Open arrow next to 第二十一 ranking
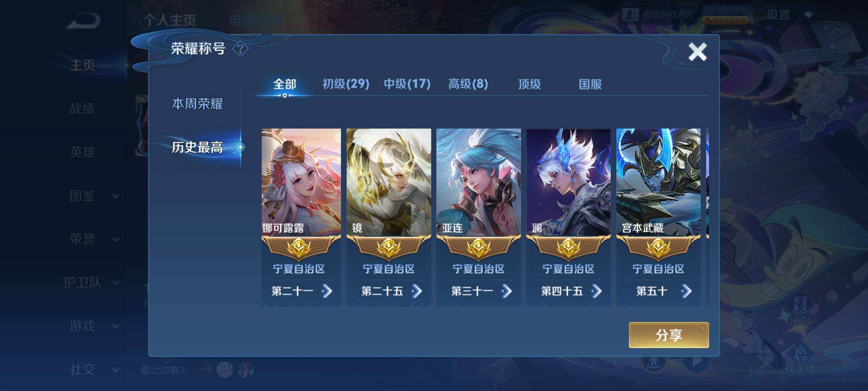 point(327,291)
